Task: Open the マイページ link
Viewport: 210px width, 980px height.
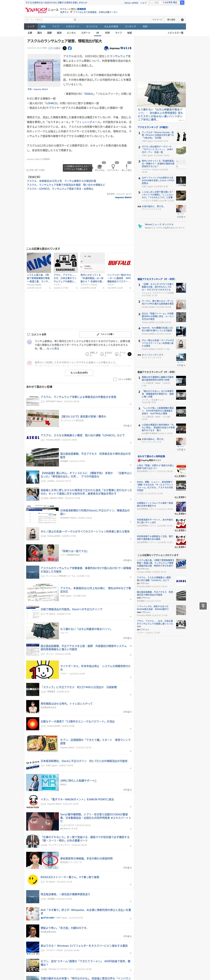Action: coord(157,19)
